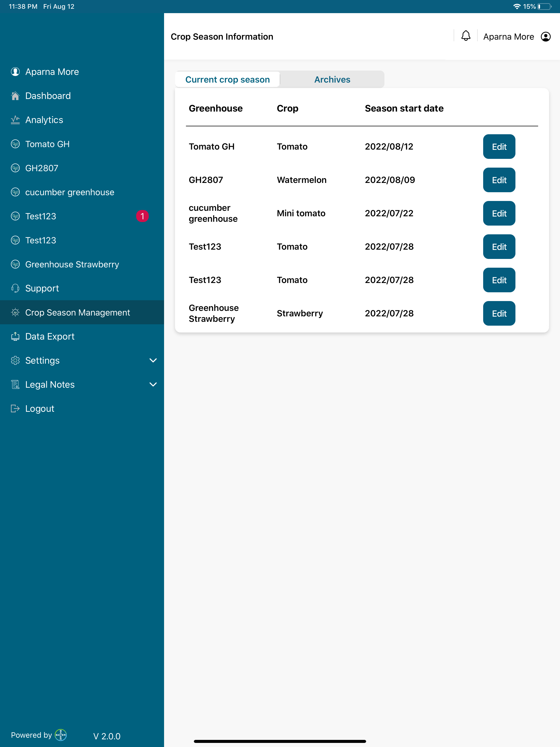Tap the iOS home indicator bar
The height and width of the screenshot is (747, 560).
click(x=280, y=741)
